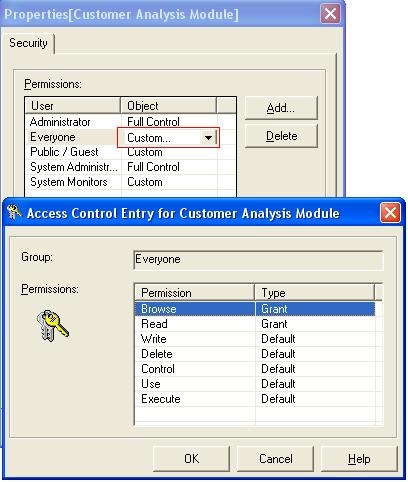408x482 pixels.
Task: Click the Add... button
Action: coord(281,108)
